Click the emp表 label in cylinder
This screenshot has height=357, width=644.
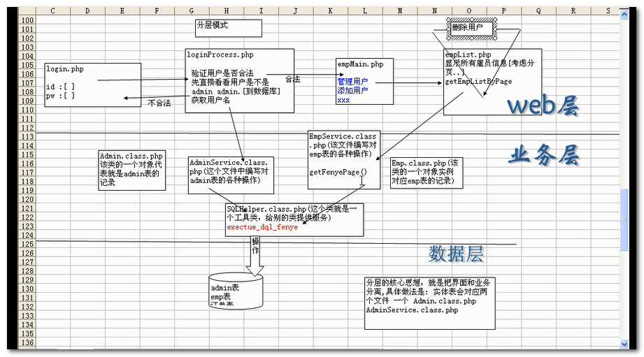click(x=220, y=297)
